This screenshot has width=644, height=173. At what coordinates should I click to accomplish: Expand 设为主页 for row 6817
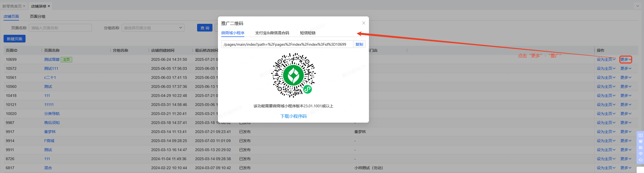click(x=606, y=168)
